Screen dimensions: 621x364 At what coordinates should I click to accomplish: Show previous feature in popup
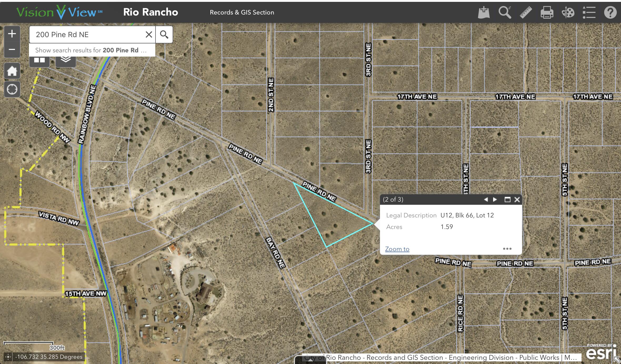click(486, 200)
